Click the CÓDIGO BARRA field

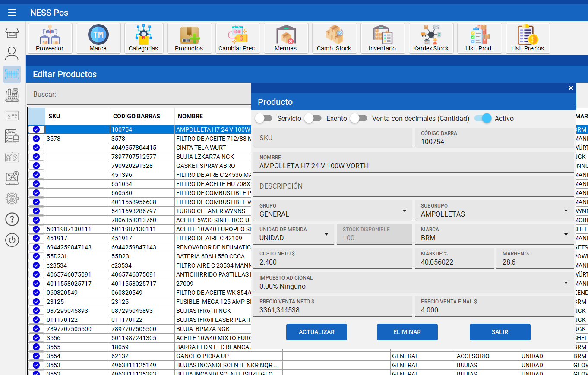(x=494, y=138)
